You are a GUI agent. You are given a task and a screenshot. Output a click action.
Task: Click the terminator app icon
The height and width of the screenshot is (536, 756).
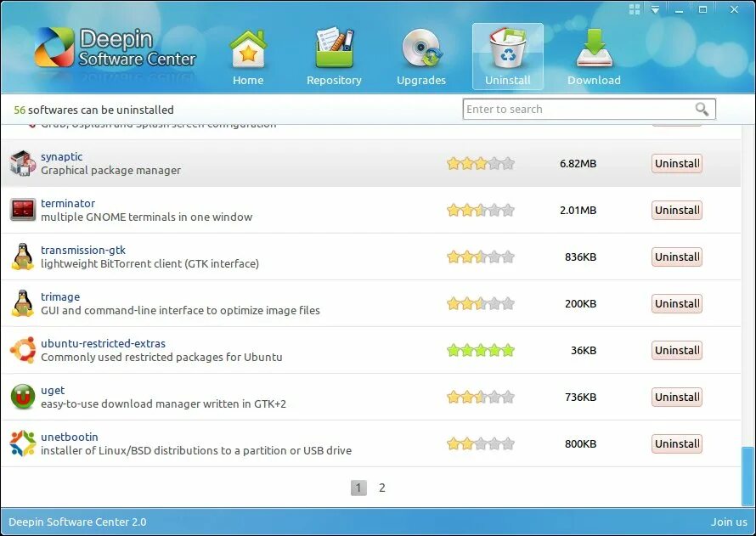23,210
